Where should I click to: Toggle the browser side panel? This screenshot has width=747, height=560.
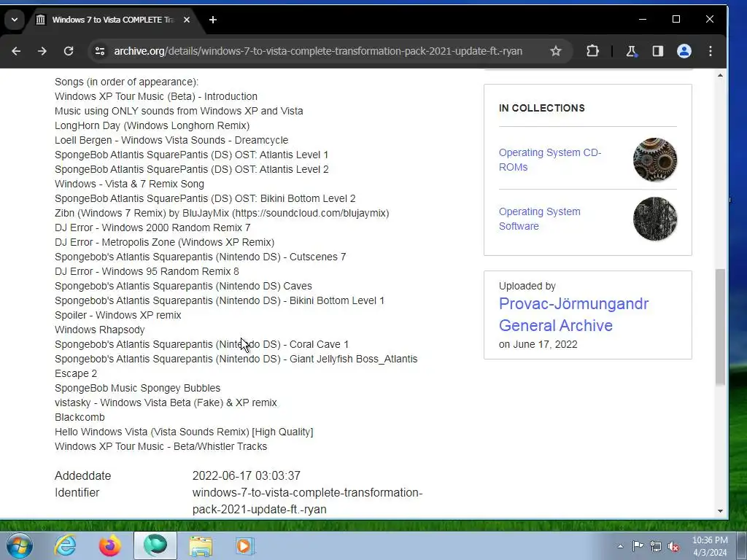658,51
